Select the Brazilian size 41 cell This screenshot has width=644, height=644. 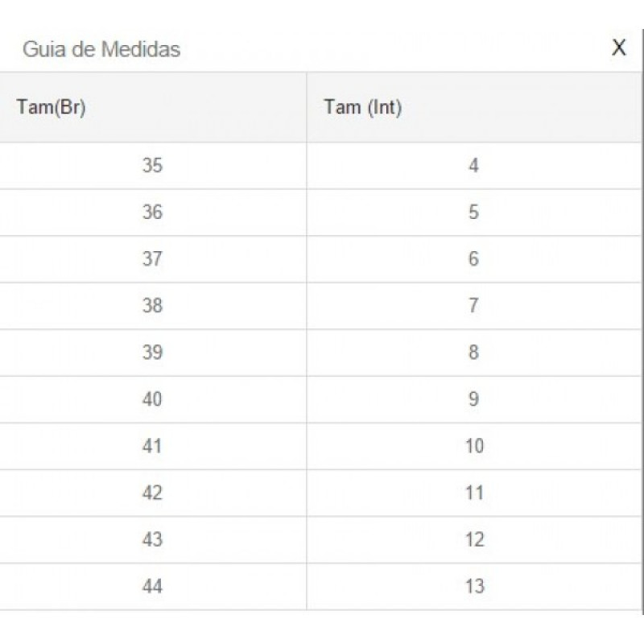pos(152,446)
